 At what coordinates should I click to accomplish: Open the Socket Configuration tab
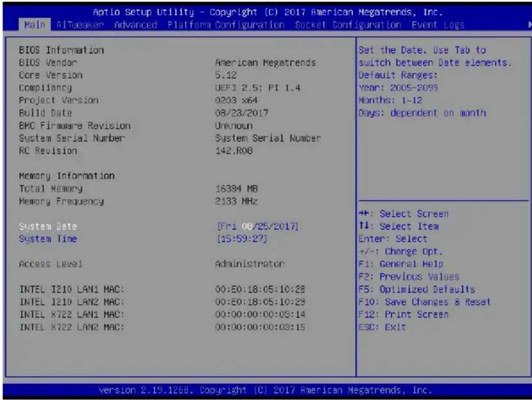(348, 25)
